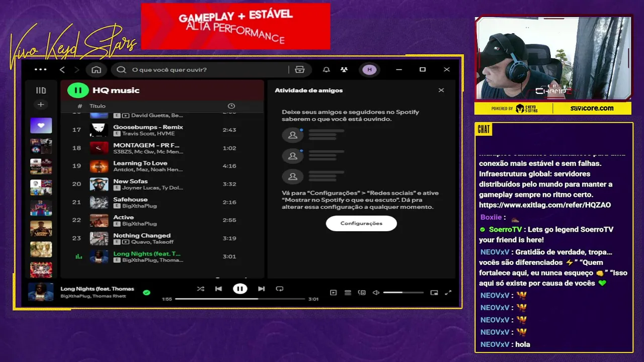Image resolution: width=644 pixels, height=362 pixels.
Task: Select the track 'MONTAGEM - PR F...'
Action: (x=146, y=145)
